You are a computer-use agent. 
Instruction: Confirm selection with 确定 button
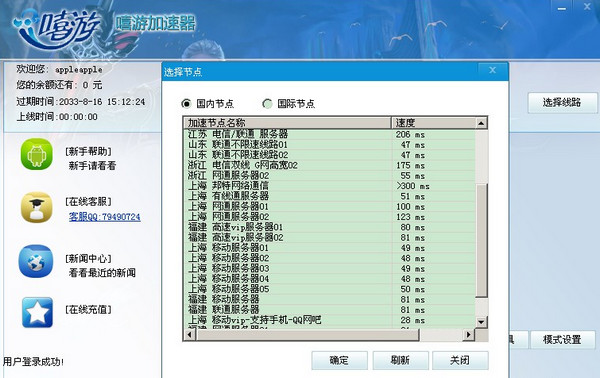339,360
